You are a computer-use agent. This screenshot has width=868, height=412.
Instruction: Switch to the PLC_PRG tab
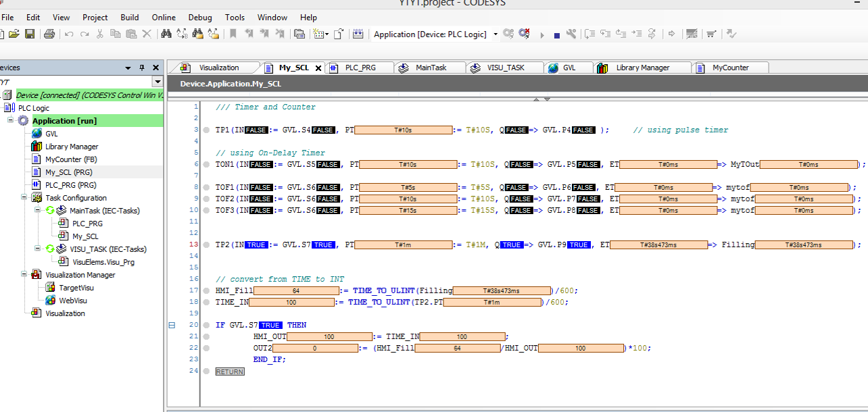[x=360, y=68]
